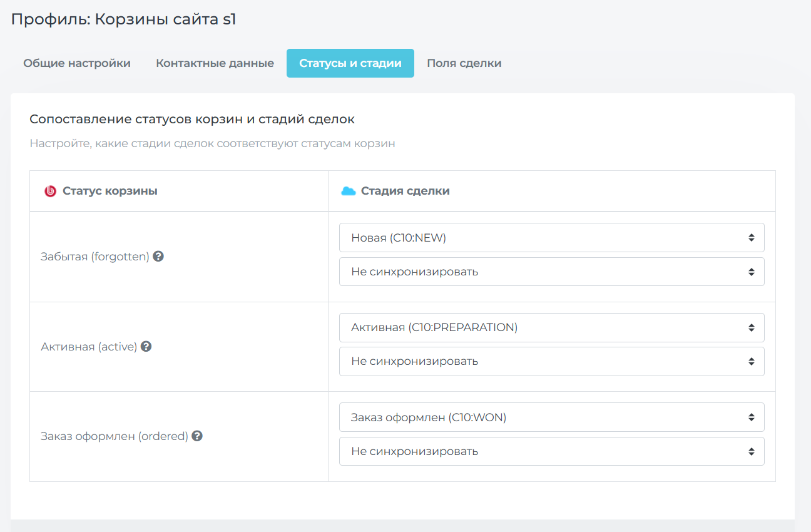811x532 pixels.
Task: Open the Активная (C10:PREPARATION) dropdown
Action: click(x=551, y=327)
